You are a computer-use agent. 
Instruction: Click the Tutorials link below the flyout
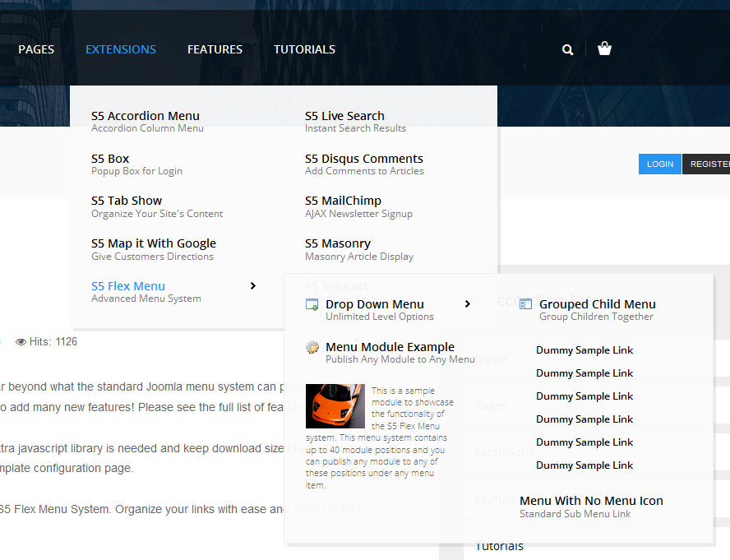coord(499,547)
